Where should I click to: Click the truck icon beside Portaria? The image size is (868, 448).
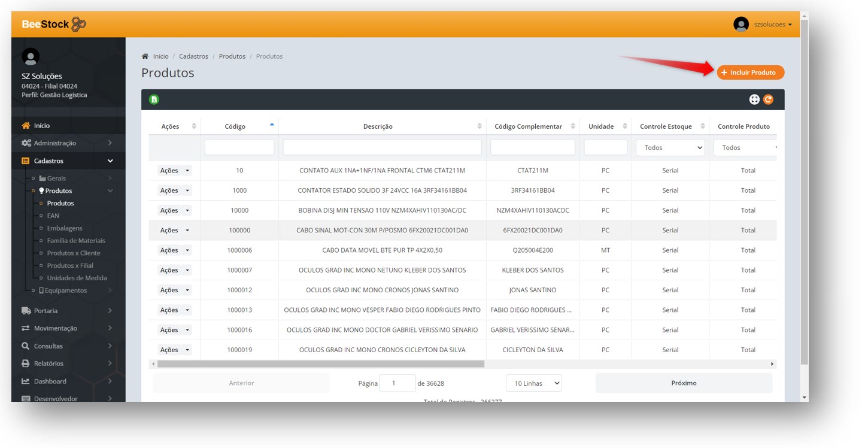click(26, 311)
